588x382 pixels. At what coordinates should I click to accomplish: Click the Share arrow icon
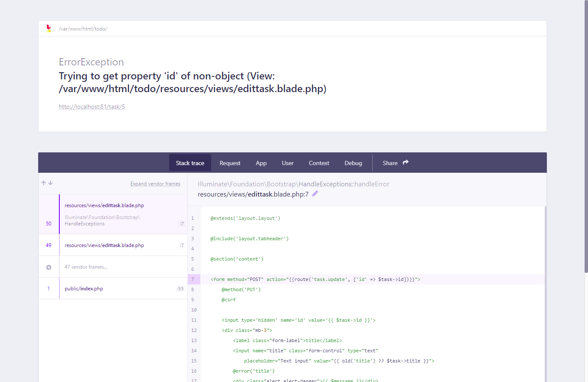[406, 163]
